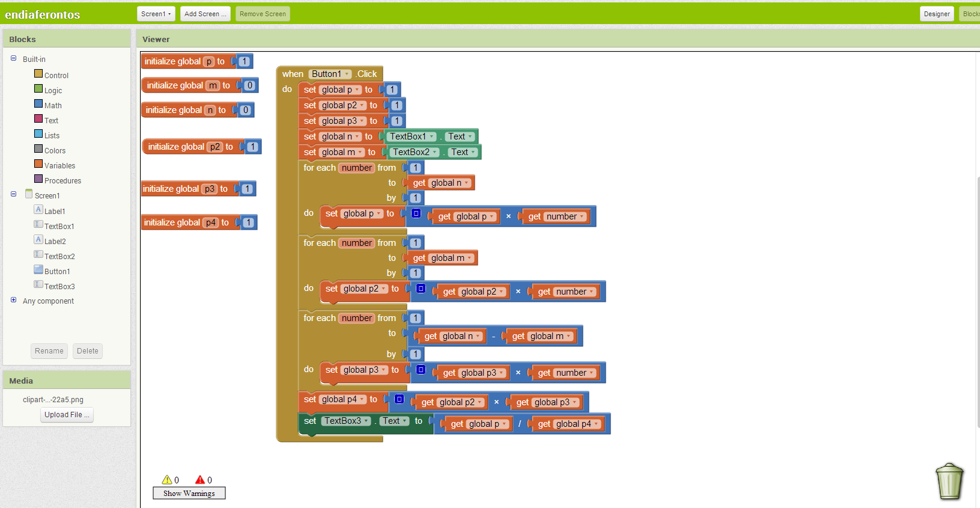The width and height of the screenshot is (980, 508).
Task: Select the Control blocks color icon
Action: pos(38,73)
